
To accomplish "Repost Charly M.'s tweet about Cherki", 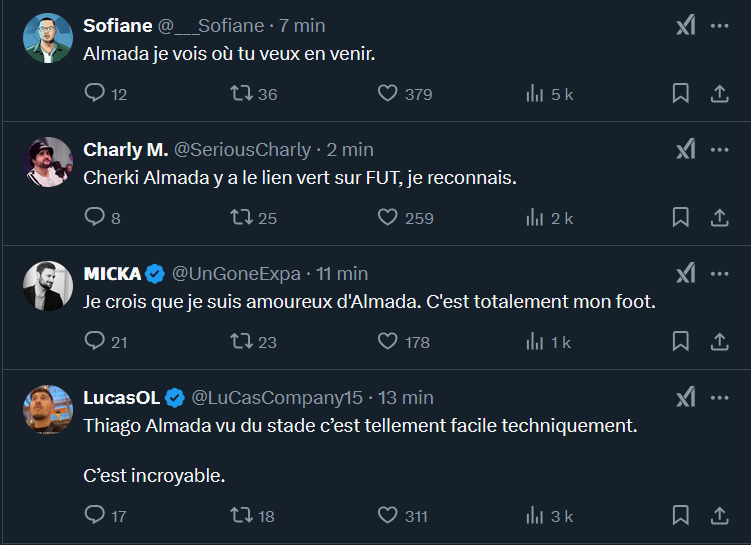I will (x=241, y=217).
